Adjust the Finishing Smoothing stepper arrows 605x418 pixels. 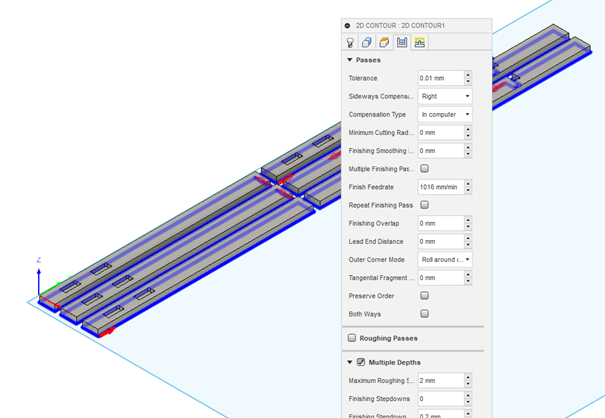[x=468, y=151]
